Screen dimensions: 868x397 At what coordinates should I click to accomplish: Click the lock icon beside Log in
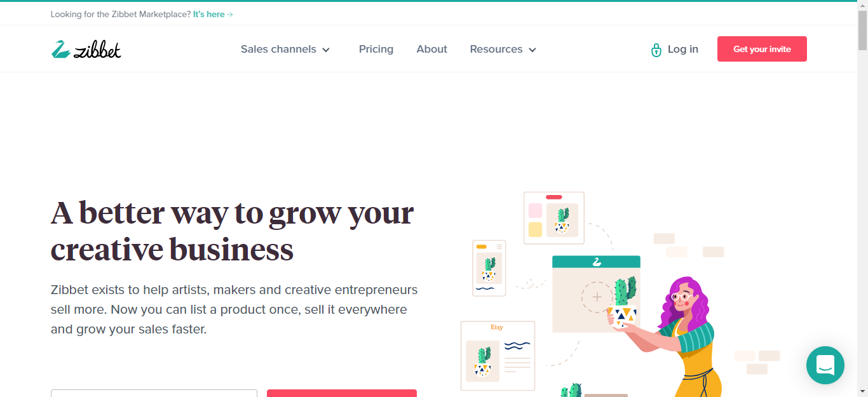coord(656,50)
